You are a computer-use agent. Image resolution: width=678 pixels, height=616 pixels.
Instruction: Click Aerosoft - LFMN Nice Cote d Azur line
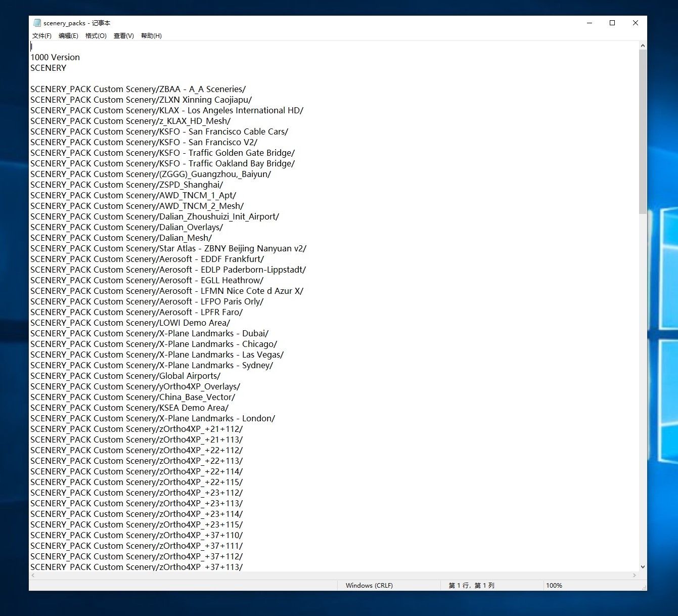(167, 291)
